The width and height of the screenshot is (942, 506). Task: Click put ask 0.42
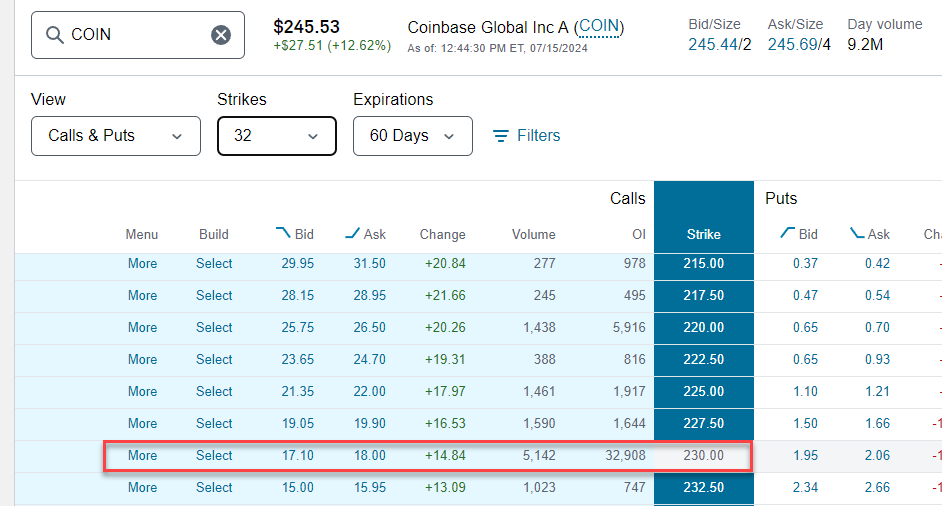coord(877,263)
